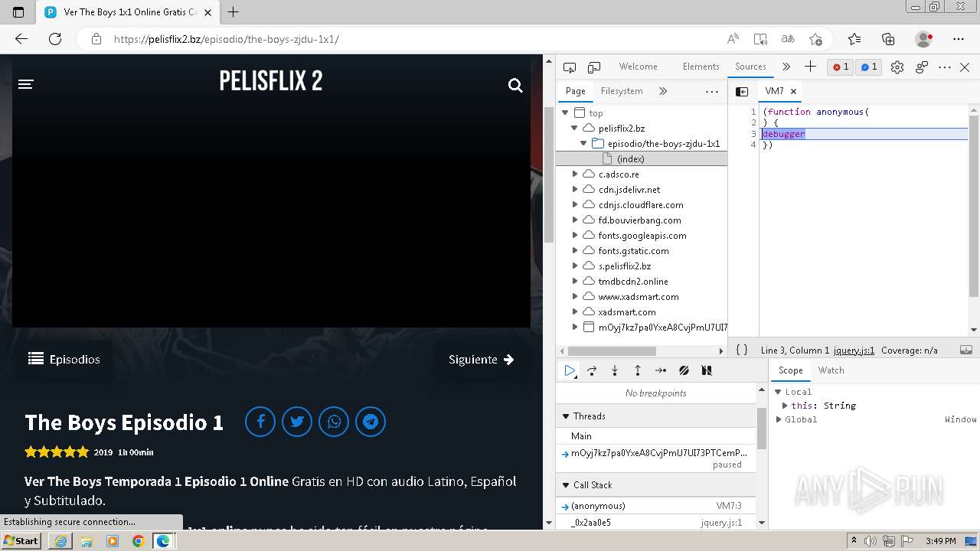This screenshot has height=551, width=980.
Task: Step into next function call
Action: pyautogui.click(x=614, y=370)
